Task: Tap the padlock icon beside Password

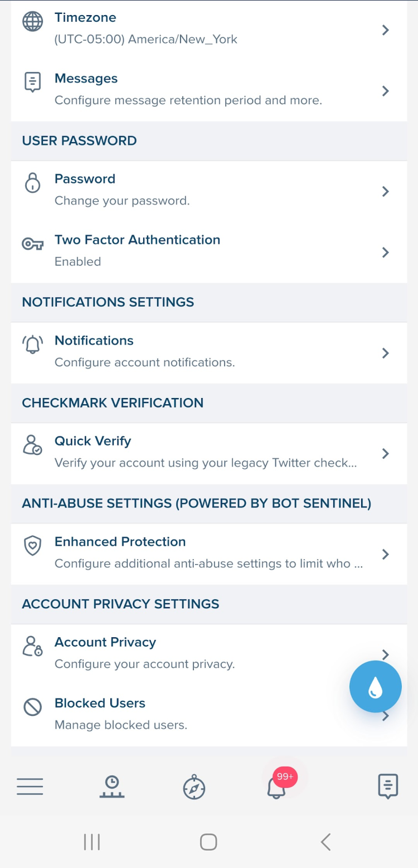Action: tap(33, 183)
